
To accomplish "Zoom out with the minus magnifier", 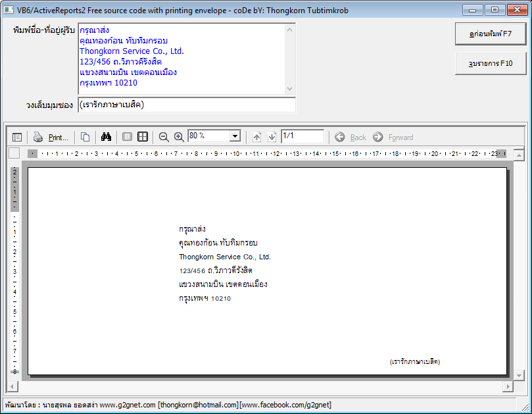I will point(164,137).
